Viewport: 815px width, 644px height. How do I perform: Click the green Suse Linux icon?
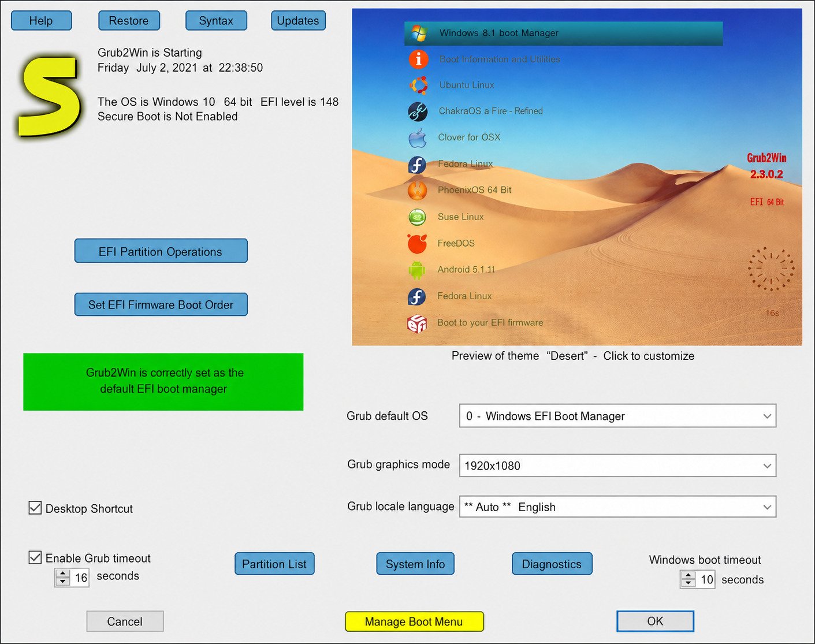click(417, 217)
